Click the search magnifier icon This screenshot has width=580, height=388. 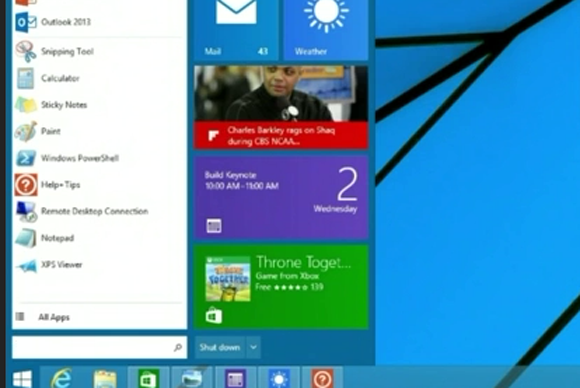[178, 347]
